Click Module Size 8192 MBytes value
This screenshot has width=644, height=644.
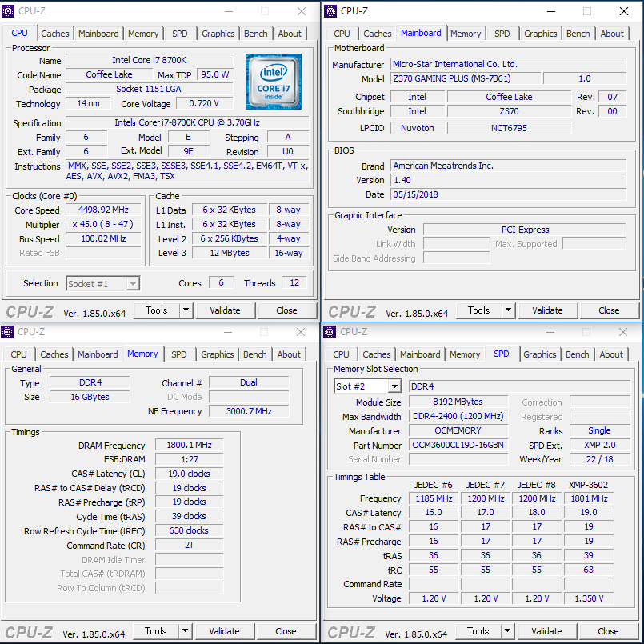click(x=458, y=402)
